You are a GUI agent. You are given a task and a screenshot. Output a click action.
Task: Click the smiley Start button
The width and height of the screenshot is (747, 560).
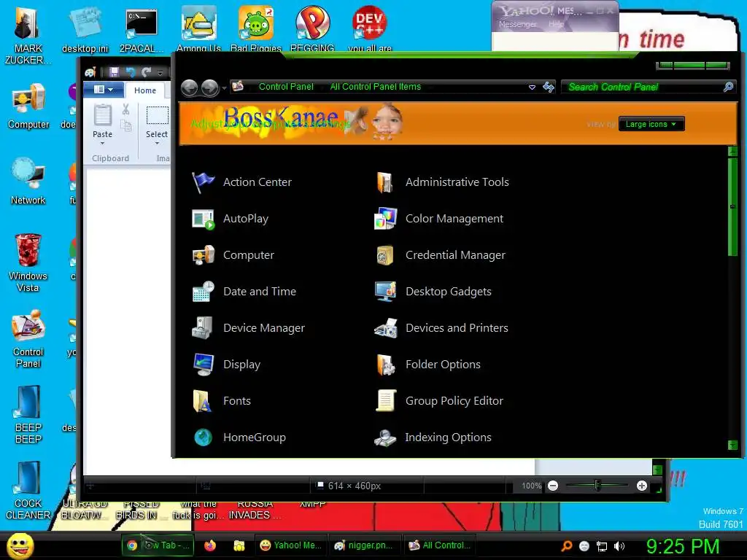point(20,545)
